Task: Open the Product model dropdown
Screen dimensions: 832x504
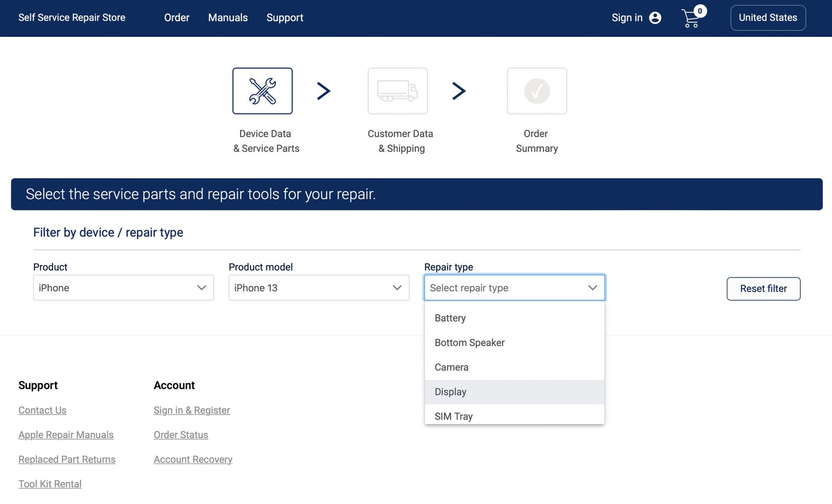Action: click(319, 288)
